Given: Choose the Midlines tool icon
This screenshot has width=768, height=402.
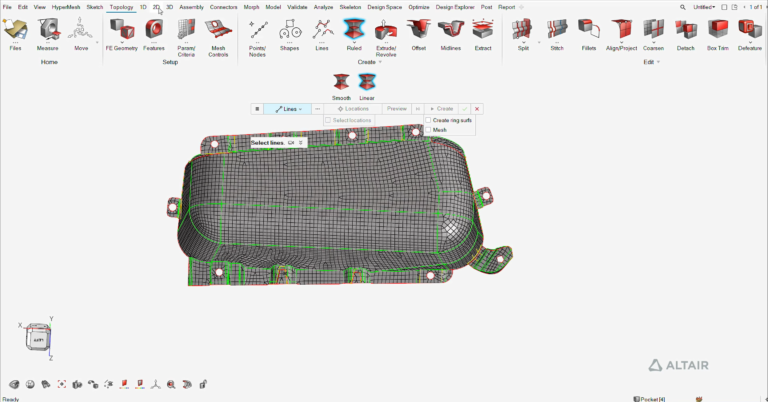Looking at the screenshot, I should (451, 30).
